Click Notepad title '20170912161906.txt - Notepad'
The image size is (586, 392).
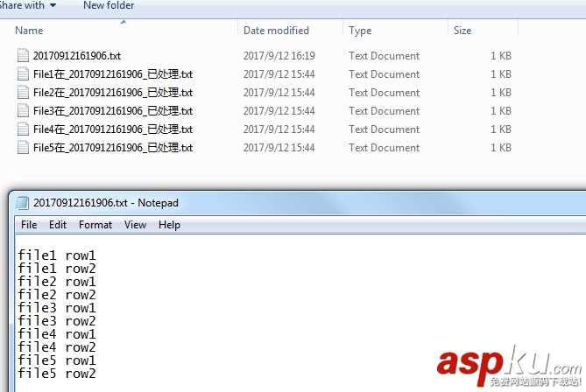click(x=106, y=203)
